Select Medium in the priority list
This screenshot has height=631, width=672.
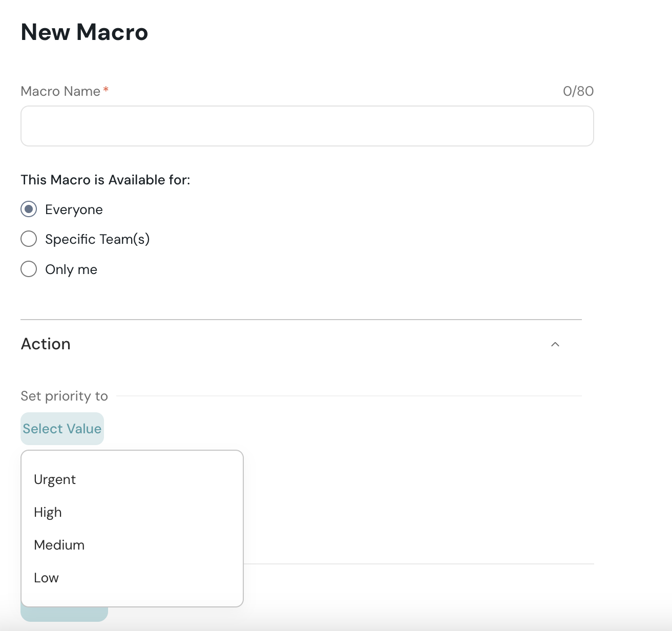point(59,545)
